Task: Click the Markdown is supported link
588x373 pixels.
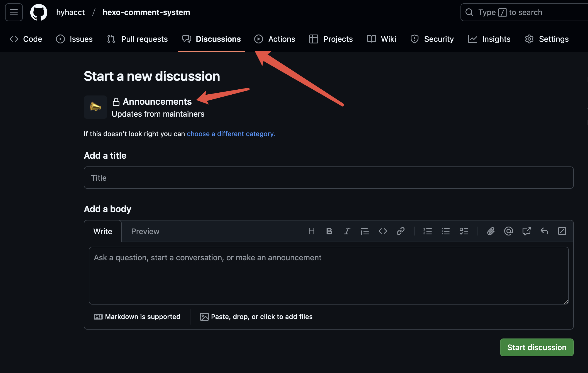Action: [137, 317]
